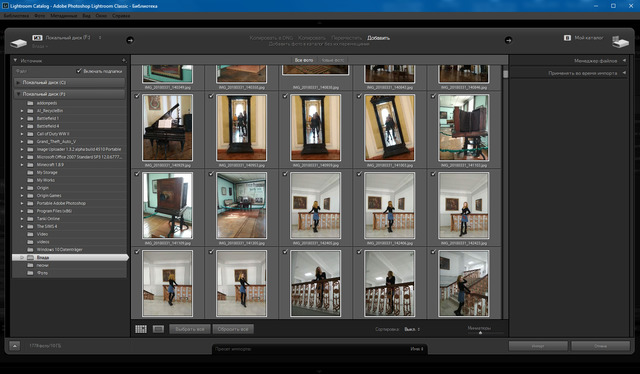Click Выбрать все button

click(190, 329)
